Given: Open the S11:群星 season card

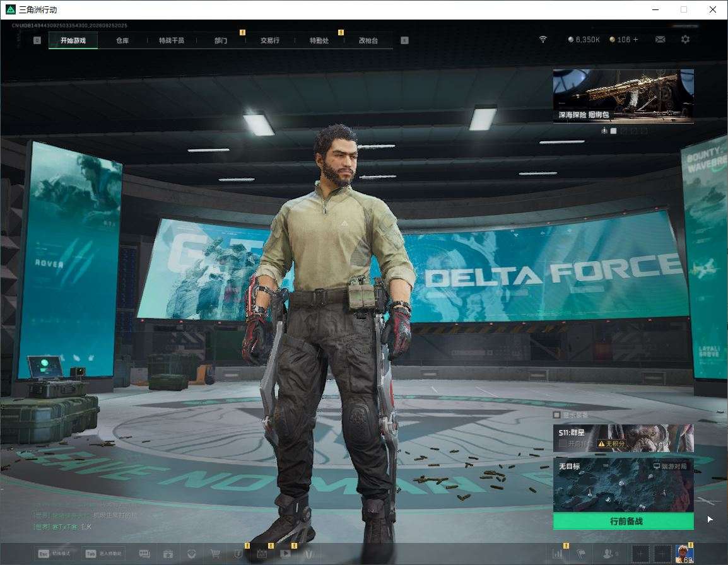Looking at the screenshot, I should [x=623, y=438].
